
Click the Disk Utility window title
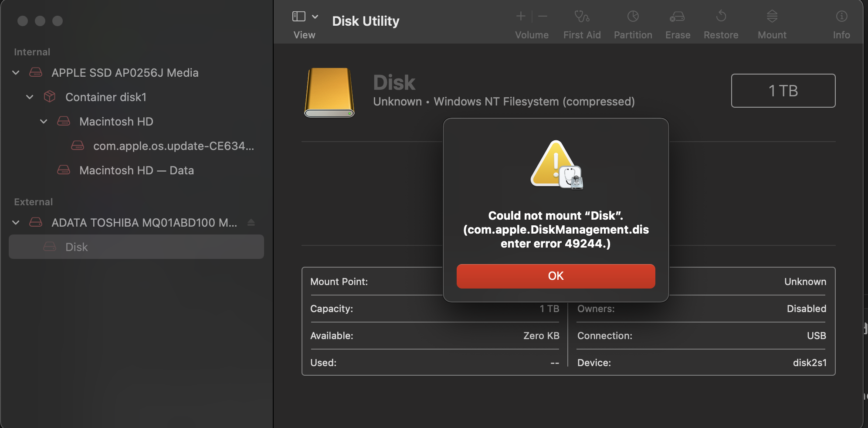(x=366, y=21)
